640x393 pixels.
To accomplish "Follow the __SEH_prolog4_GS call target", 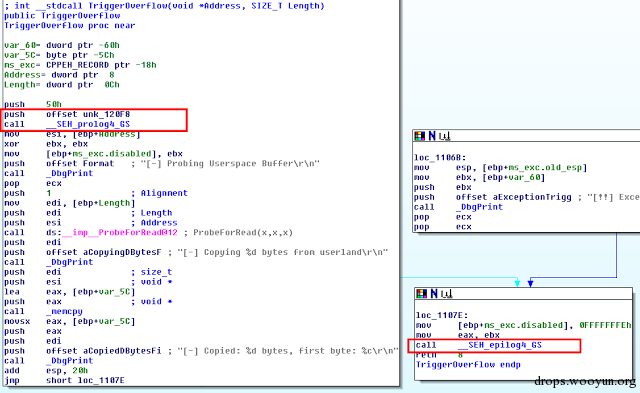I will [x=88, y=124].
